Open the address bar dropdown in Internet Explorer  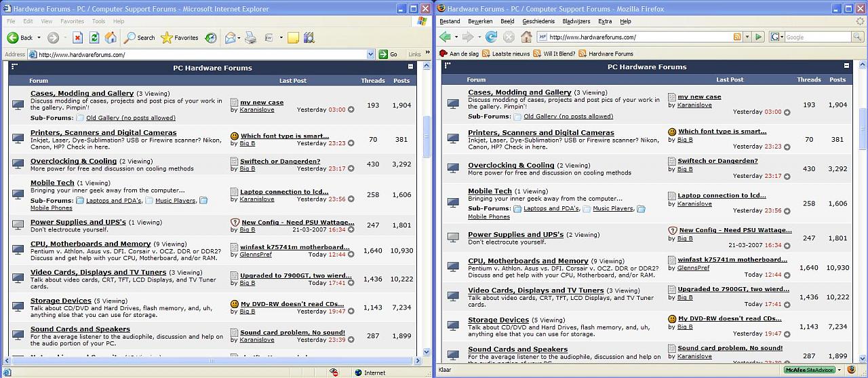pos(371,54)
